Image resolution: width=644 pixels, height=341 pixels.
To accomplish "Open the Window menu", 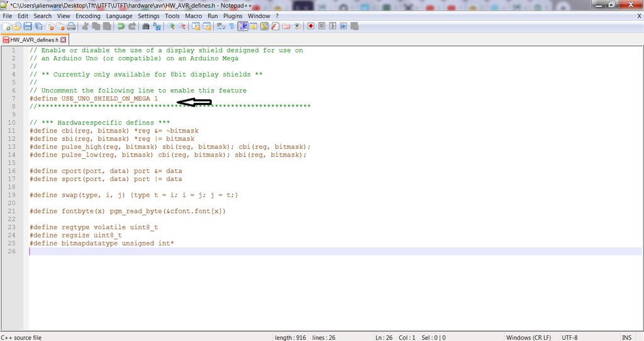I will pyautogui.click(x=258, y=16).
